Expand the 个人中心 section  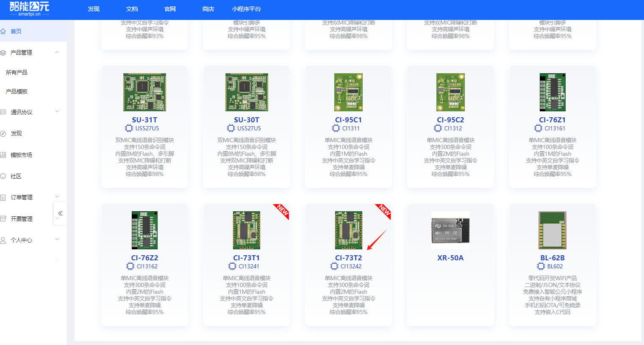coord(57,239)
